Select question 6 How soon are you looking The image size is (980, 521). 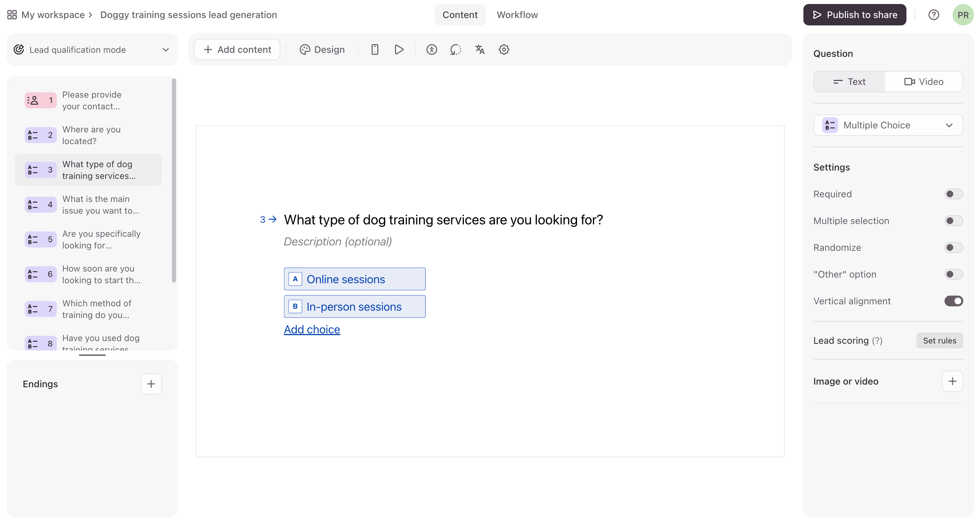click(x=88, y=274)
